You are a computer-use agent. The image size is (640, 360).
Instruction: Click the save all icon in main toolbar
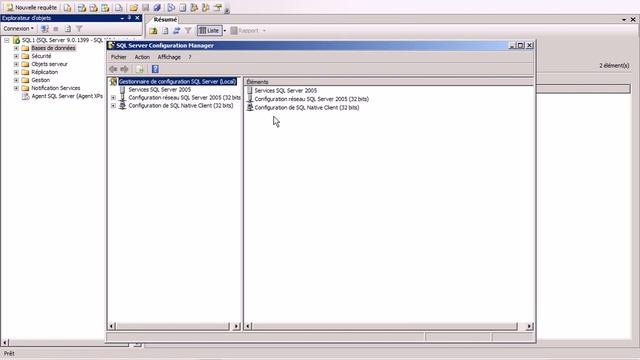tap(157, 7)
